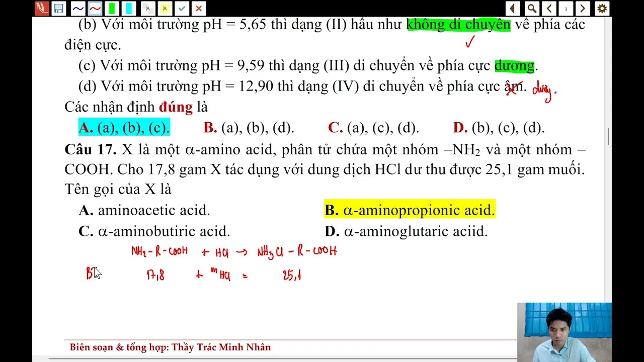Click the red word "đúng"

pyautogui.click(x=176, y=107)
